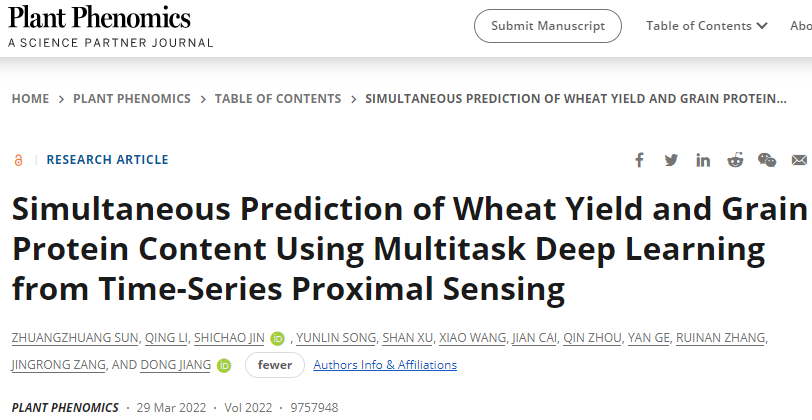Share on LinkedIn icon
Screen dimensions: 812x420
[703, 161]
